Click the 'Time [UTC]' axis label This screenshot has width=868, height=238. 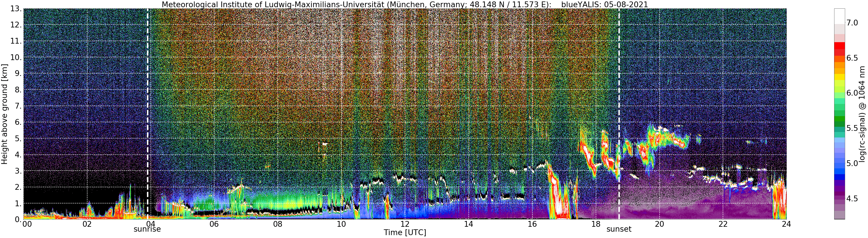click(x=405, y=232)
